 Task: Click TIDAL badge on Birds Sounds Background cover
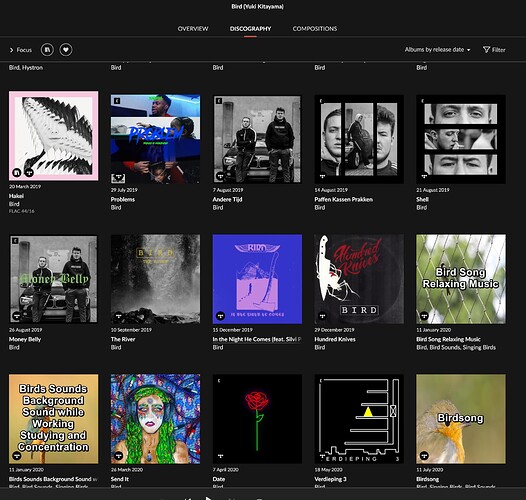point(17,456)
